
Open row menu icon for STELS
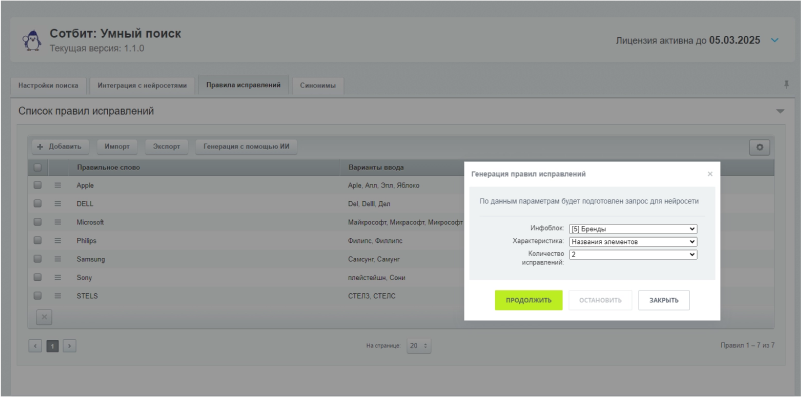pyautogui.click(x=58, y=296)
